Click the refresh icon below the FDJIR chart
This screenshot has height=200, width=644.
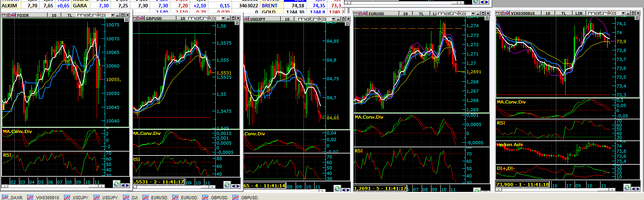coord(116,184)
